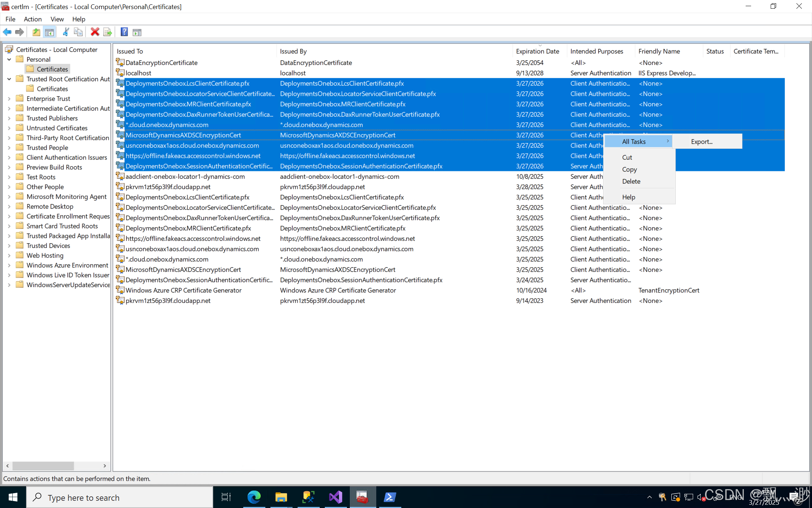Click the Cut scissors toolbar icon

(66, 32)
